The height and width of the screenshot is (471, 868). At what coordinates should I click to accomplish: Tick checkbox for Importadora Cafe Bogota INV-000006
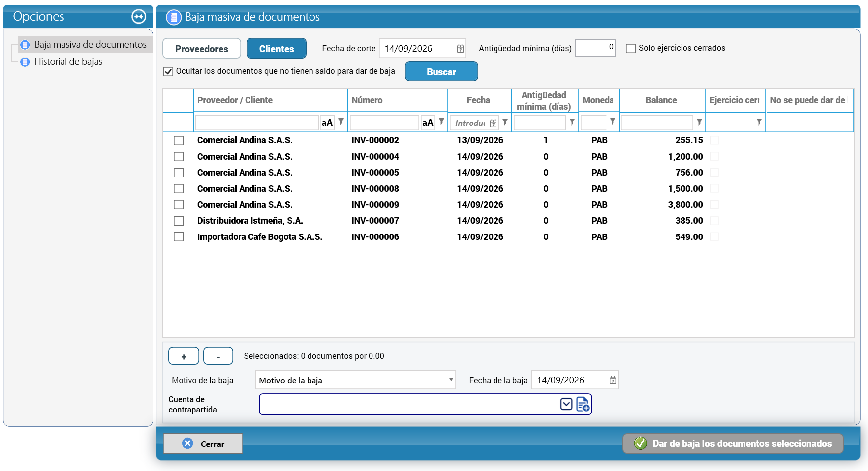(179, 237)
